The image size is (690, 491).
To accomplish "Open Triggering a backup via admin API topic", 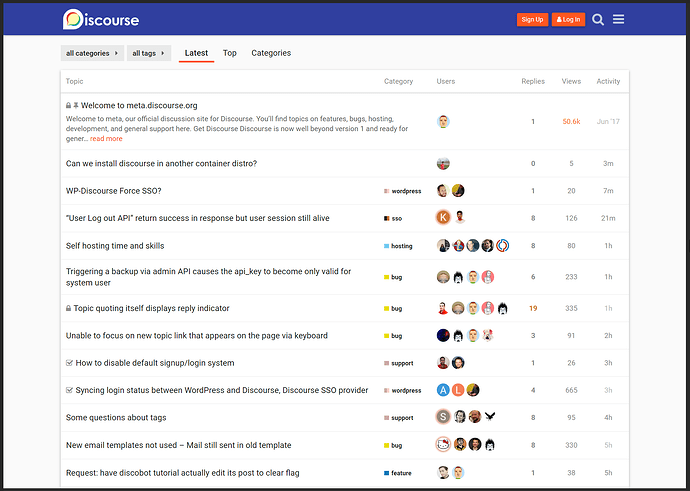I will [209, 277].
